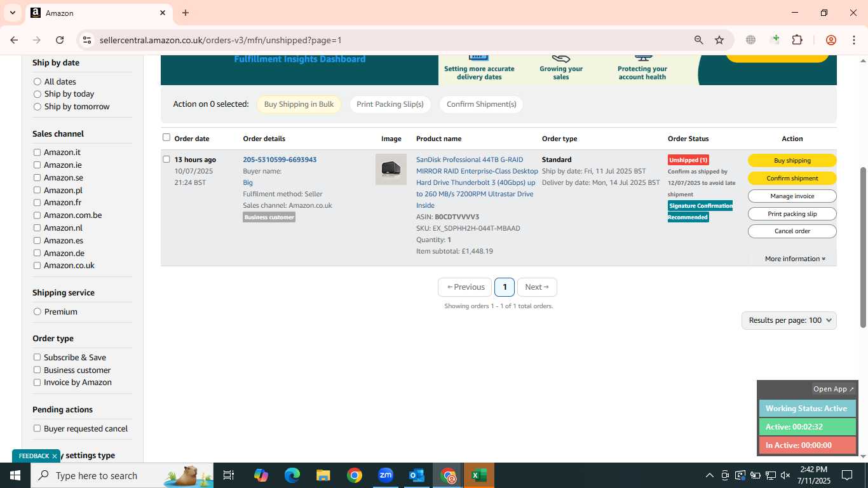Open Task View on the taskbar

point(229,475)
